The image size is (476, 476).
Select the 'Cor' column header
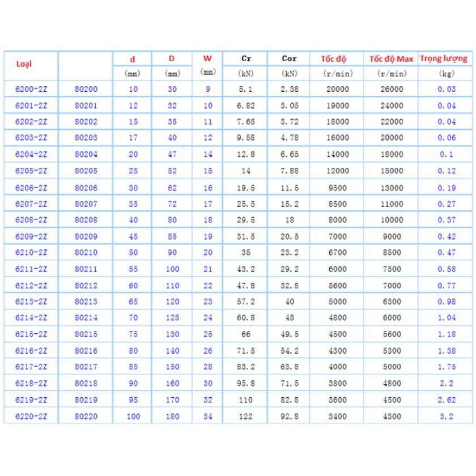tap(289, 59)
